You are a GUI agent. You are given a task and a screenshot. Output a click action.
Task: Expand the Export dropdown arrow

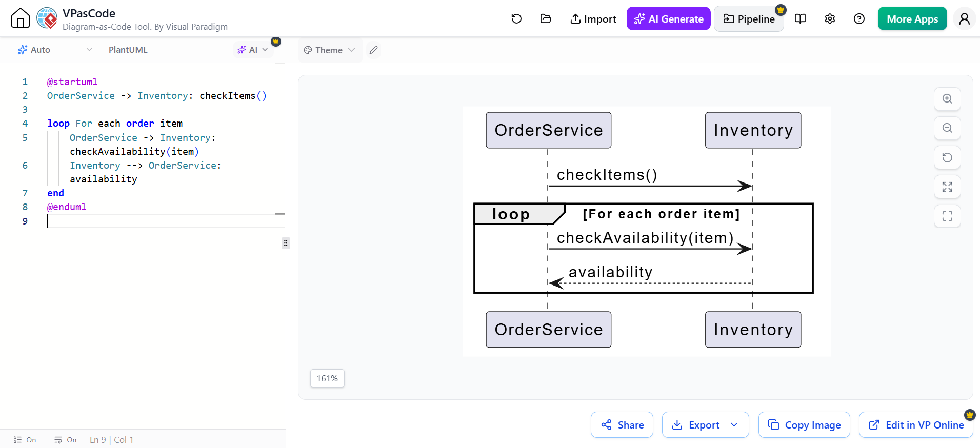[734, 425]
